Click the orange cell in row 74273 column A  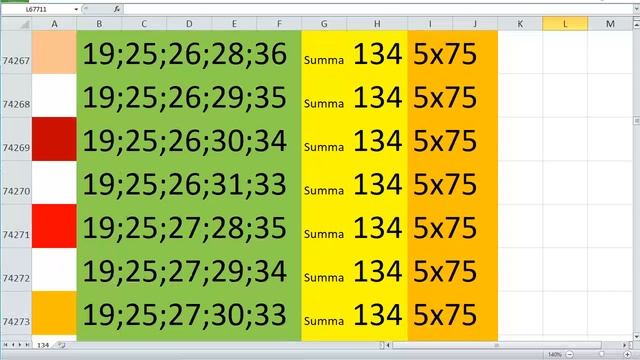coord(54,313)
